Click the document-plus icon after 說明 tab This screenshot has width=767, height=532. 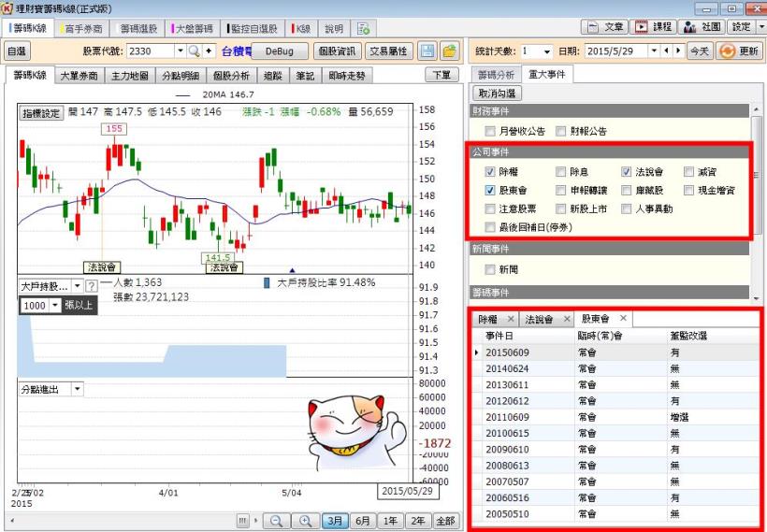point(363,29)
